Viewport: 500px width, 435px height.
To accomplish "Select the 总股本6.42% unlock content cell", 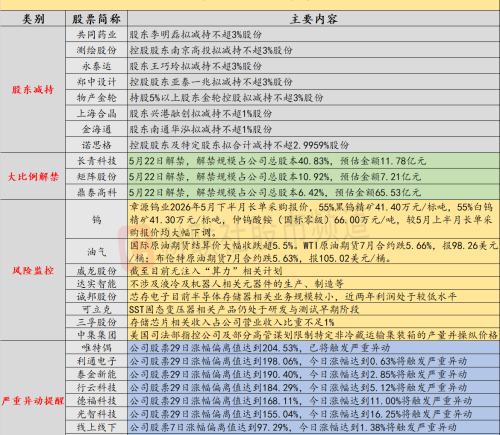I will [x=314, y=192].
